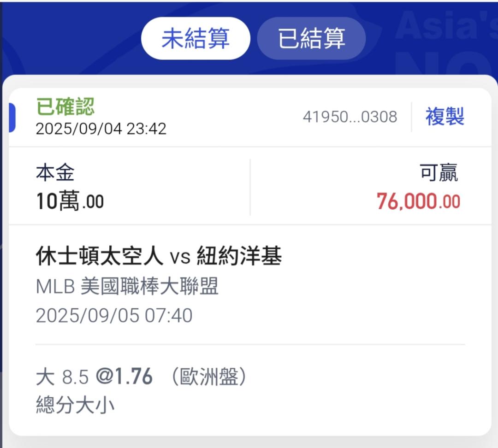498x448 pixels.
Task: Click the (歐洲盤) odds type
Action: coord(209,377)
